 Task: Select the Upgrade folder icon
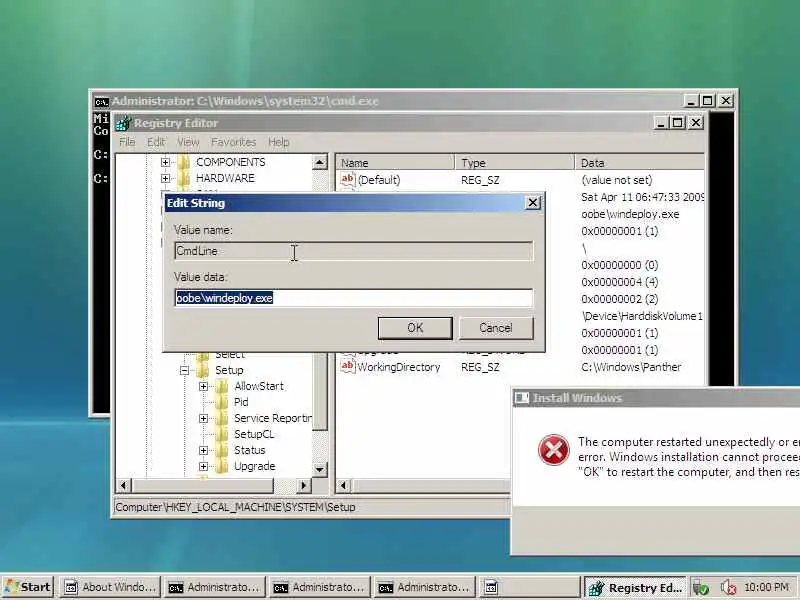point(221,466)
